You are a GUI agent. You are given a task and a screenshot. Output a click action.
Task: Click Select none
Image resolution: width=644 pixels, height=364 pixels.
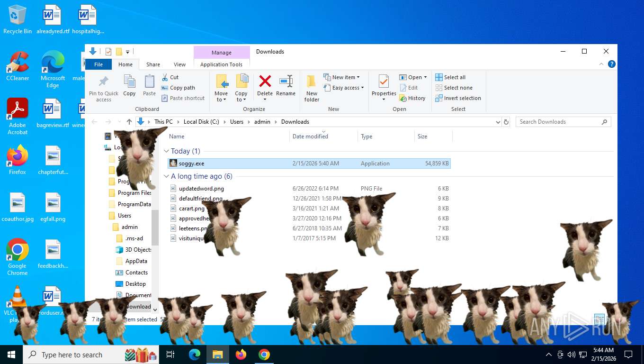454,88
